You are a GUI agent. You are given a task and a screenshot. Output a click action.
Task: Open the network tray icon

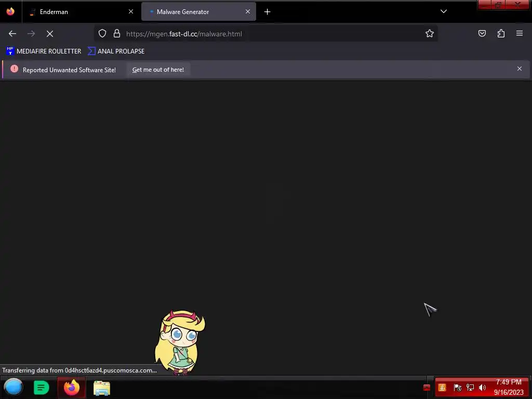[470, 388]
